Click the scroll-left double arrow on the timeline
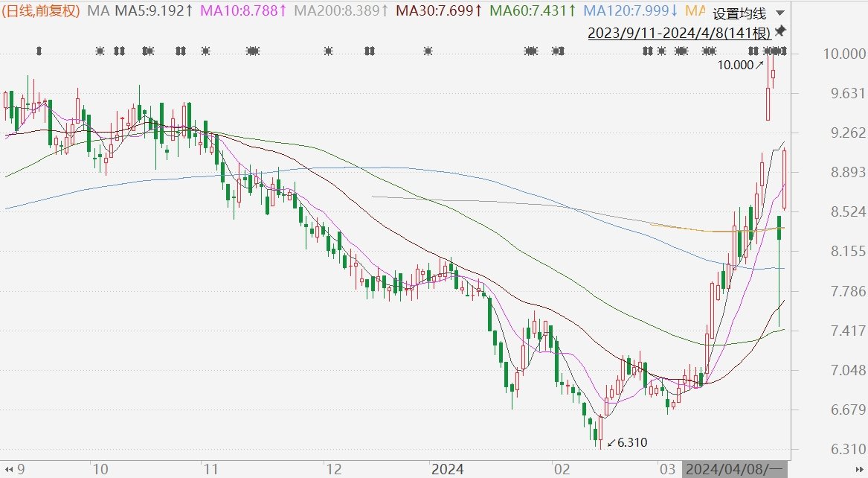The height and width of the screenshot is (478, 868). coord(7,469)
